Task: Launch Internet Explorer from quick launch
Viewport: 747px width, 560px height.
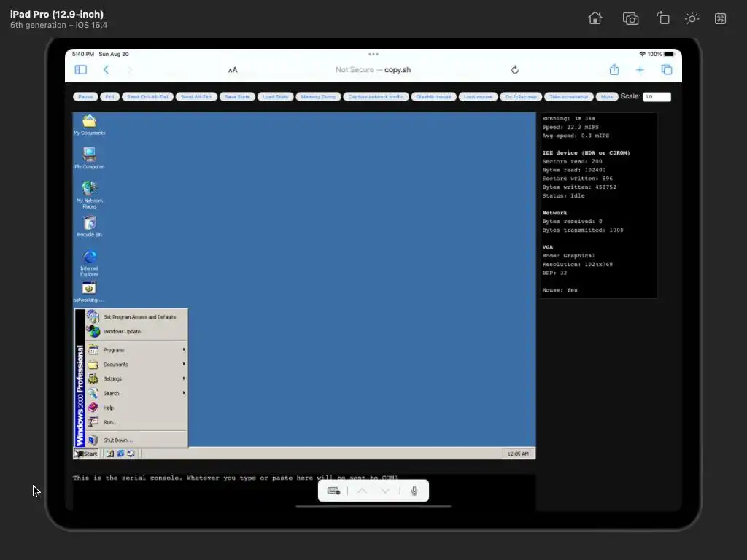Action: pyautogui.click(x=120, y=454)
